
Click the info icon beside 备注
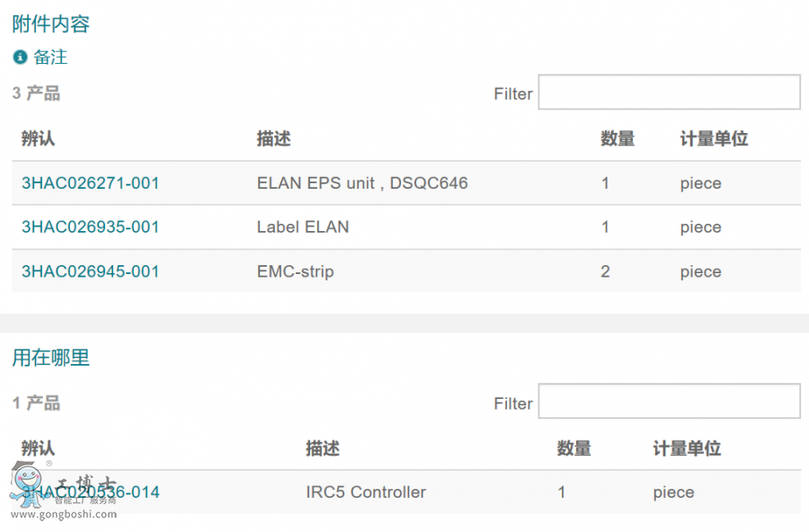20,58
